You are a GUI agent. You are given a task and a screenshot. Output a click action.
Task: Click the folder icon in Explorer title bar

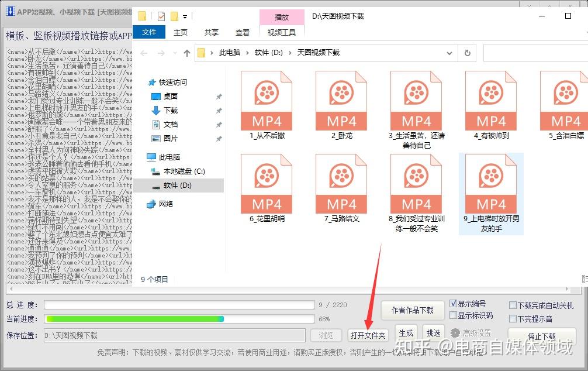[142, 16]
